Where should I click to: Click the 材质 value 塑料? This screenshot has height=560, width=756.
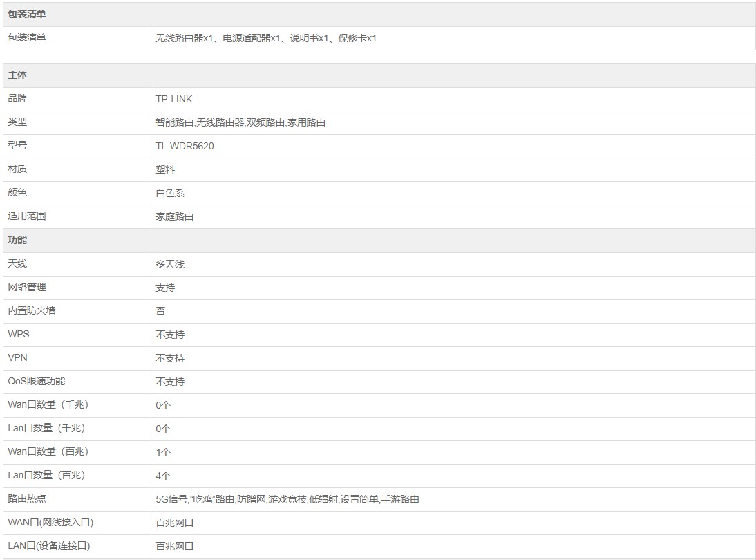165,169
